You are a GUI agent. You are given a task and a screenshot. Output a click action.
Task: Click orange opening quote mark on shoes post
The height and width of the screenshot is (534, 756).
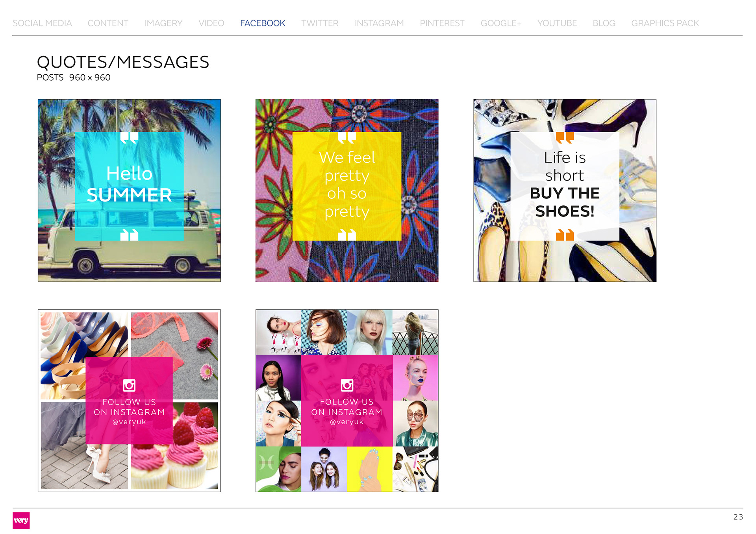pos(565,138)
